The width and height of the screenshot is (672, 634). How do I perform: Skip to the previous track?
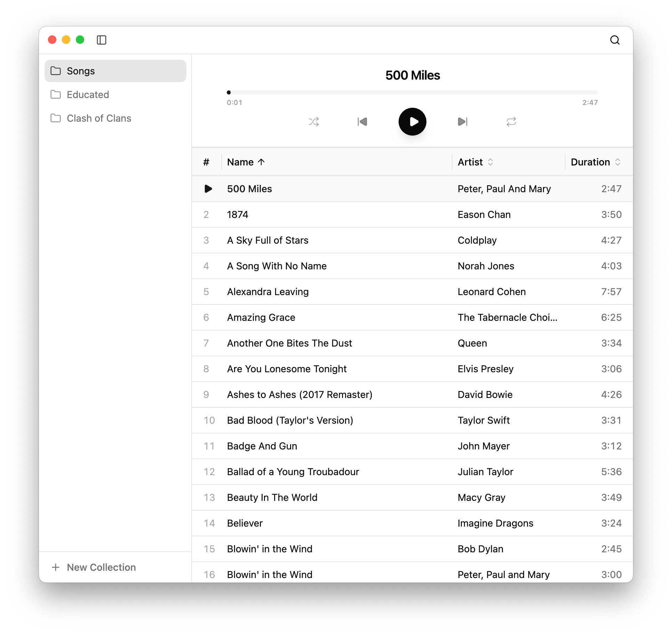click(362, 122)
